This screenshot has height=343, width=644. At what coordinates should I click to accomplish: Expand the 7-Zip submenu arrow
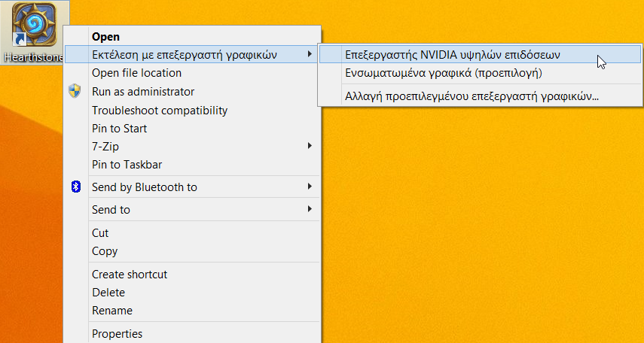[310, 146]
